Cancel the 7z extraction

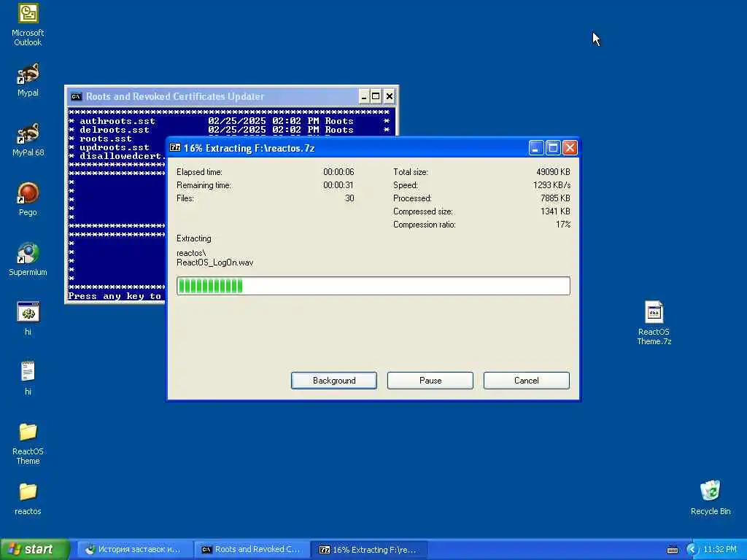(527, 381)
